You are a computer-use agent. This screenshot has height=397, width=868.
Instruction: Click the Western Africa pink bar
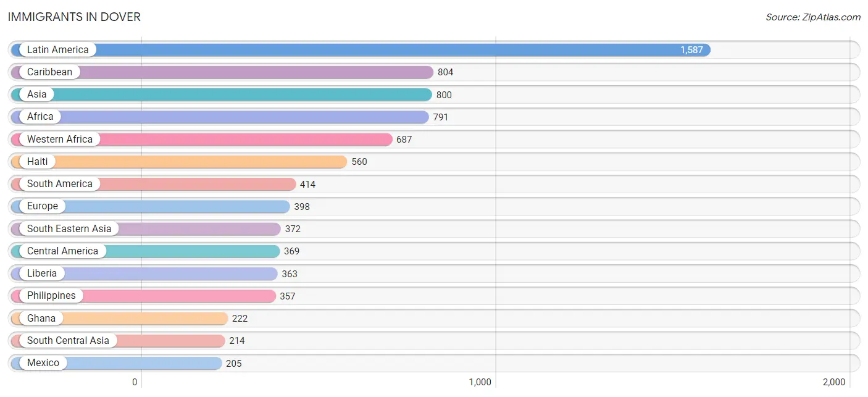201,140
